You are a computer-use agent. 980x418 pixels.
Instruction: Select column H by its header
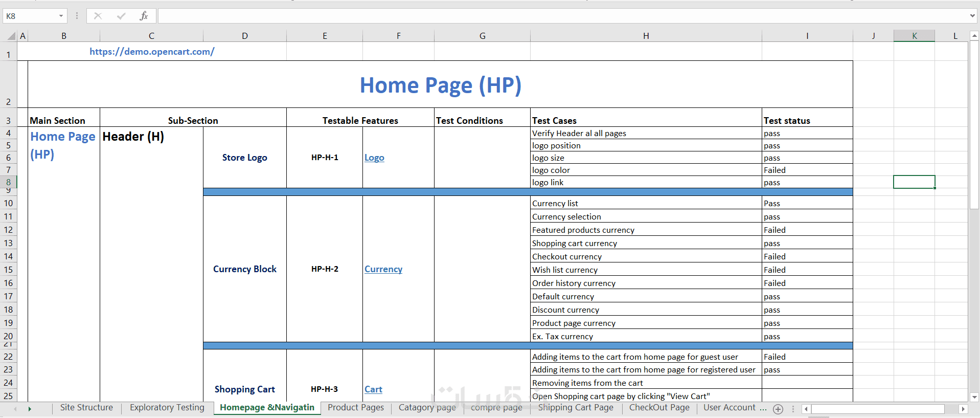coord(646,36)
